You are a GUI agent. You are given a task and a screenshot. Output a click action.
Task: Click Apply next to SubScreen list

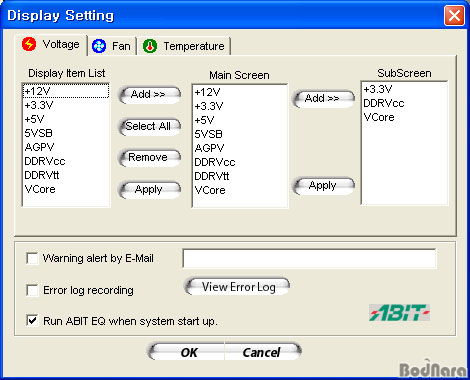(324, 186)
